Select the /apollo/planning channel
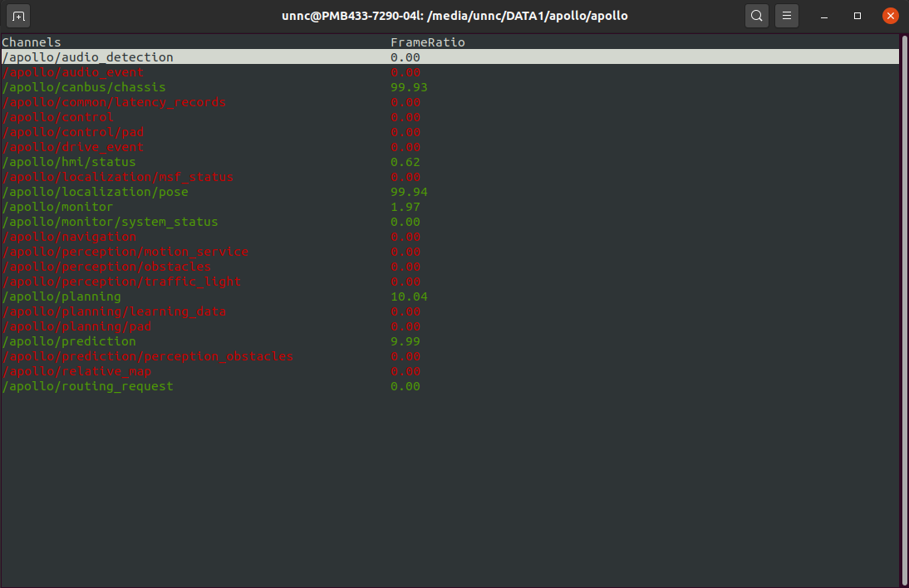 (x=62, y=296)
